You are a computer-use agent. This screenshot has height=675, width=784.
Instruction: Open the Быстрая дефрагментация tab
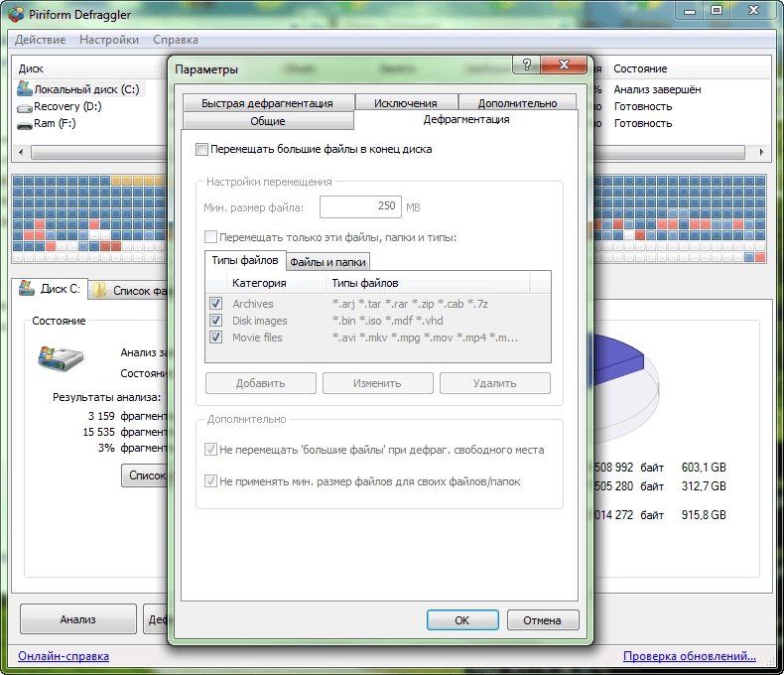[268, 102]
